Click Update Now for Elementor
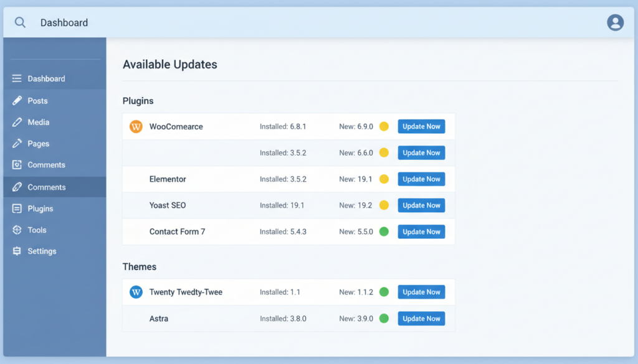This screenshot has width=638, height=364. [421, 179]
